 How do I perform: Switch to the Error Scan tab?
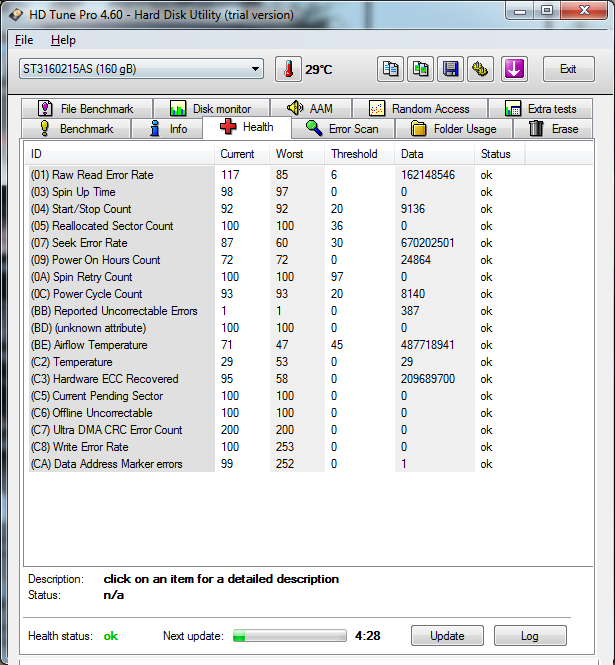coord(343,129)
